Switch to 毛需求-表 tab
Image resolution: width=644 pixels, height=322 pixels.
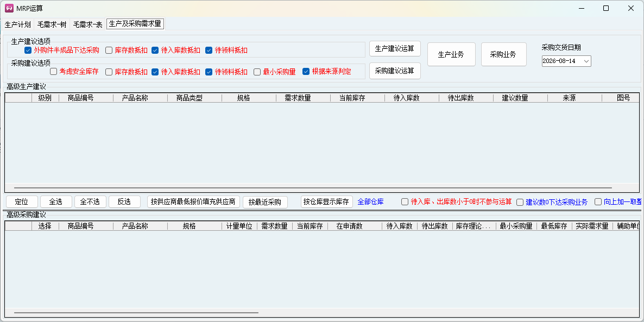pyautogui.click(x=87, y=24)
